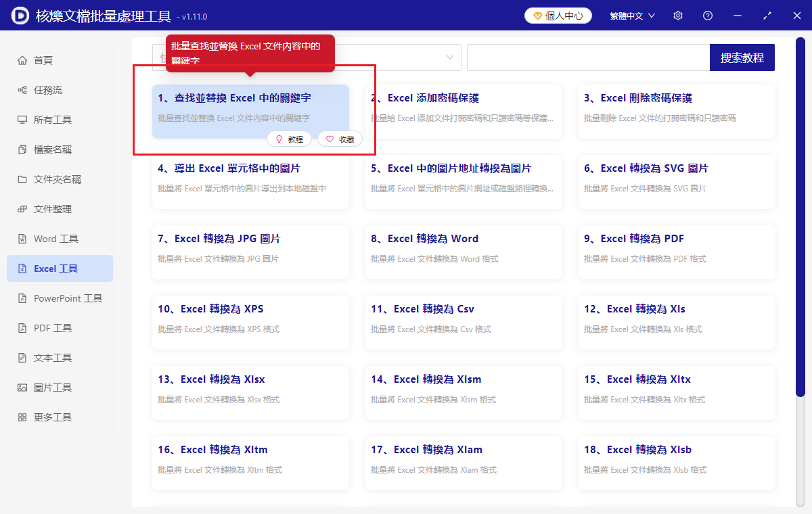Click the 文件整理 organize icon
Image resolution: width=812 pixels, height=514 pixels.
pos(22,209)
